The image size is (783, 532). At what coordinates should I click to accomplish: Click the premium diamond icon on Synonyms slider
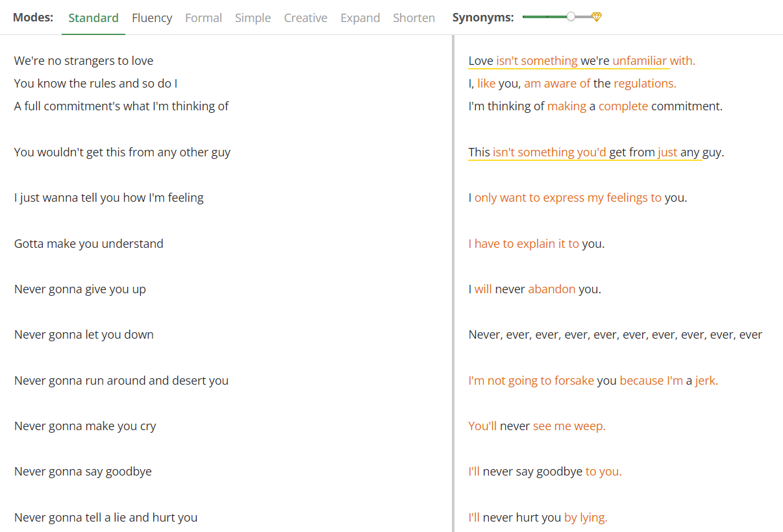pos(597,17)
